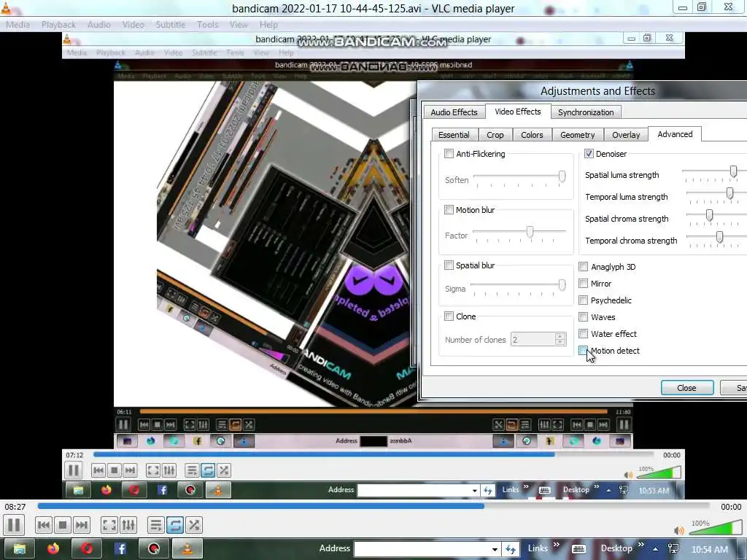Image resolution: width=747 pixels, height=560 pixels.
Task: Click Close in Adjustments and Effects dialog
Action: (687, 388)
